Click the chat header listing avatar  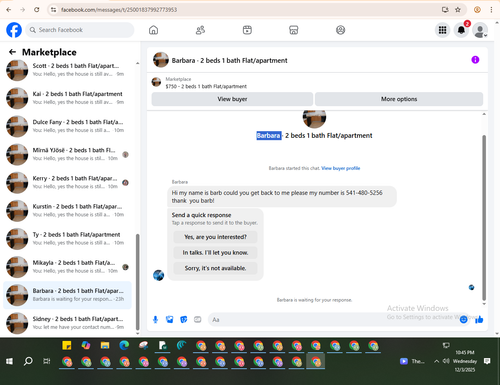coord(161,60)
